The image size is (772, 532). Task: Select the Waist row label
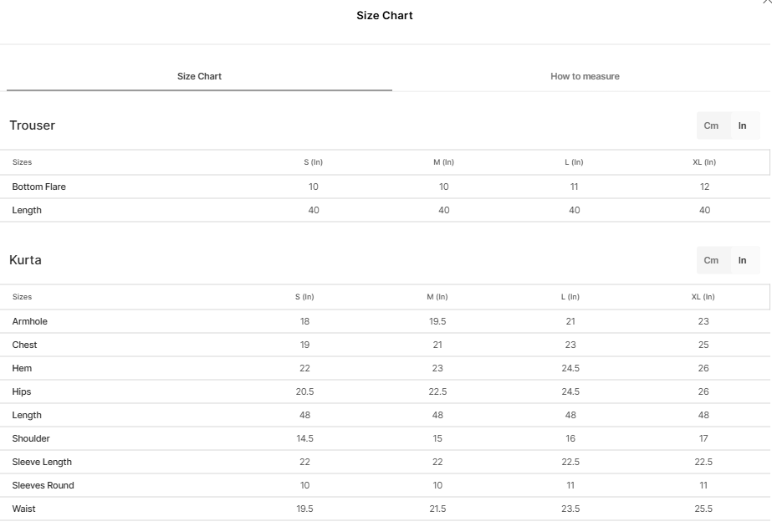click(23, 509)
